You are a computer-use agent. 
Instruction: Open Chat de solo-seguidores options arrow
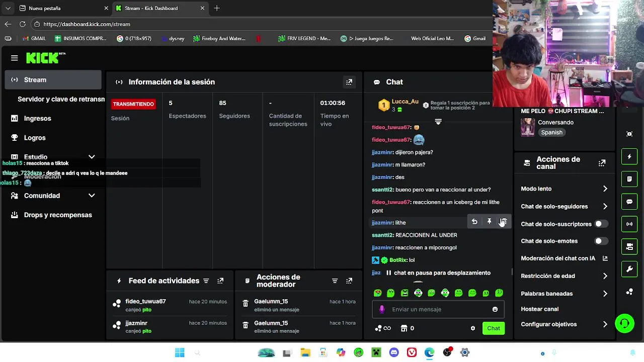(605, 207)
